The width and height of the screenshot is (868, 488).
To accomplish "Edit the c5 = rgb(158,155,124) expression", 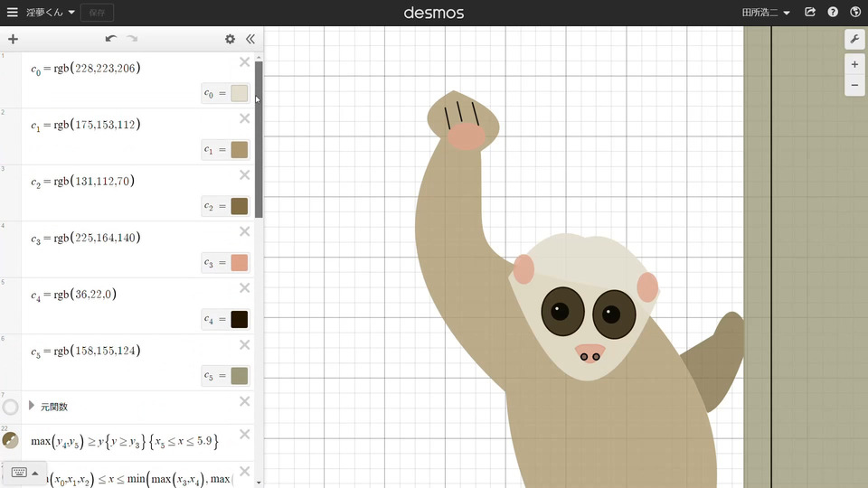I will [86, 351].
